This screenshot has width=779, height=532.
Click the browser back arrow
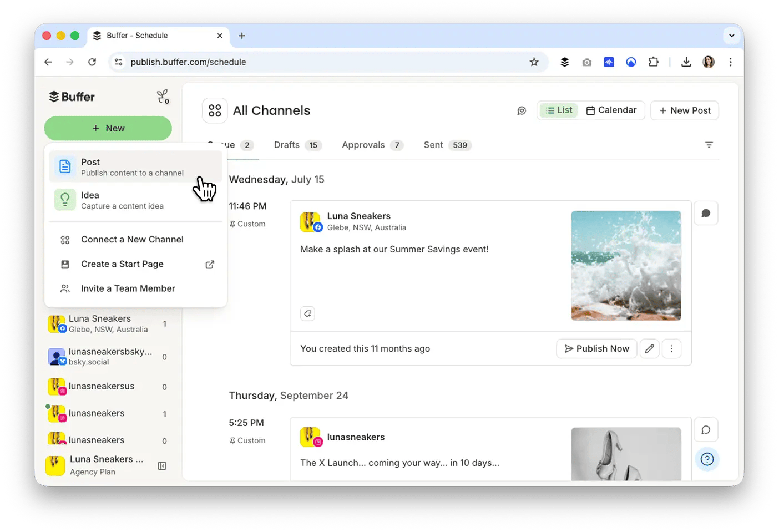coord(48,62)
